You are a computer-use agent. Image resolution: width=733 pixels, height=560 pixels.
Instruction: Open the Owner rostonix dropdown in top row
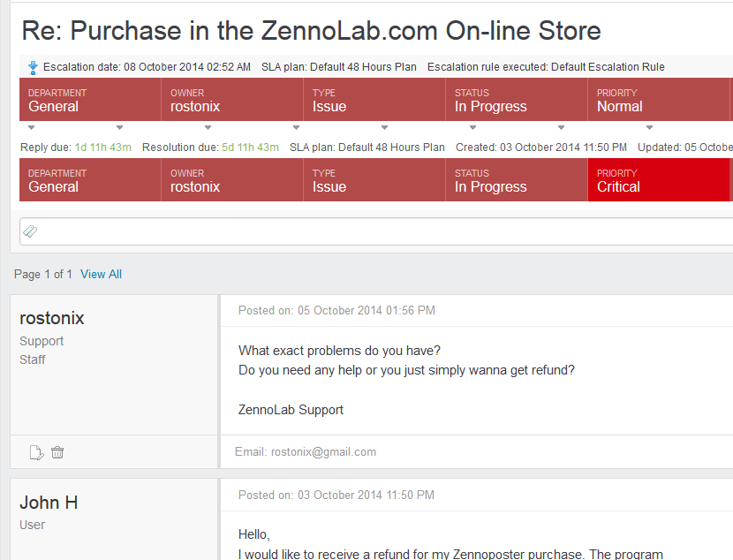pos(232,100)
